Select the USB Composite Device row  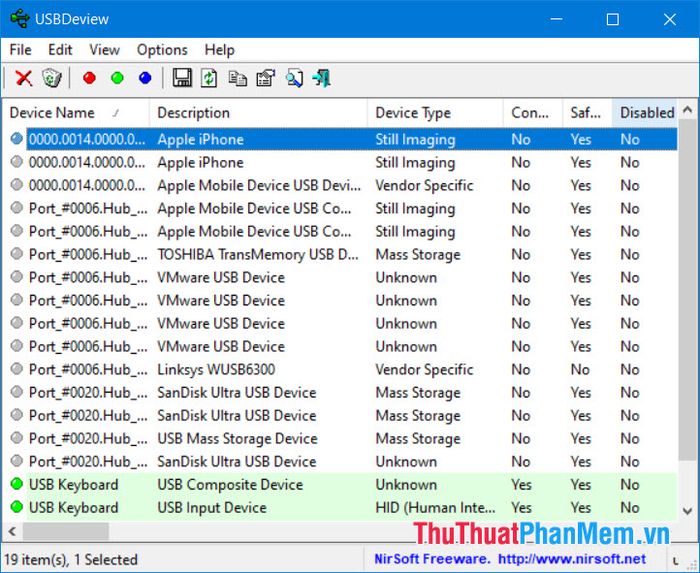coord(340,484)
